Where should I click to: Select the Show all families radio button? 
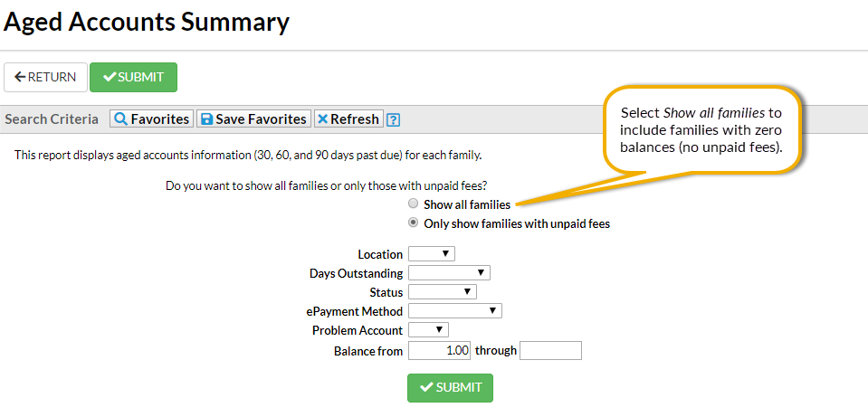click(x=414, y=204)
